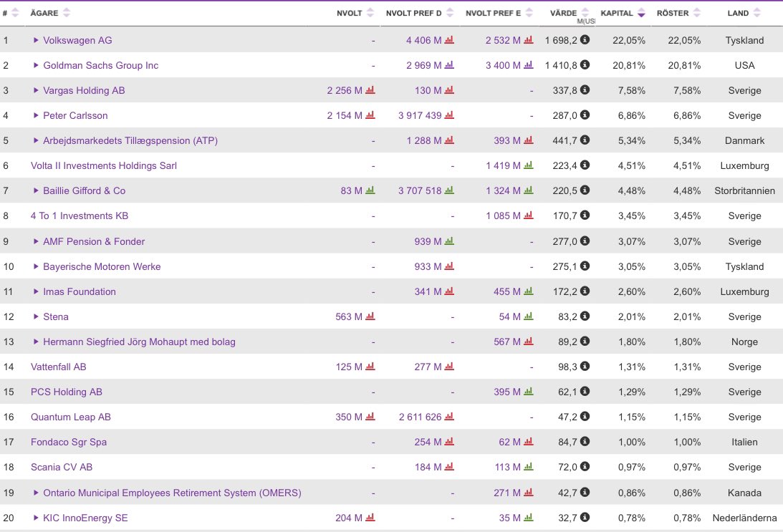Open green chart icon beside 1 419 M
This screenshot has width=783, height=532.
[529, 165]
